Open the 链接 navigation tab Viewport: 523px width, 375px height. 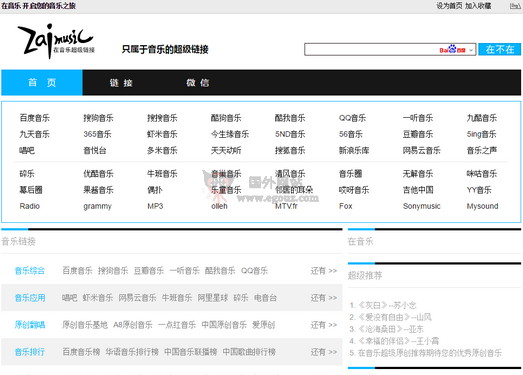click(x=121, y=83)
